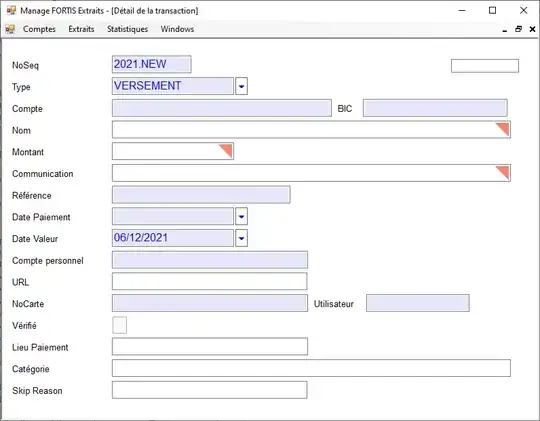Click the Compte personnel label
The image size is (540, 421).
coord(48,260)
